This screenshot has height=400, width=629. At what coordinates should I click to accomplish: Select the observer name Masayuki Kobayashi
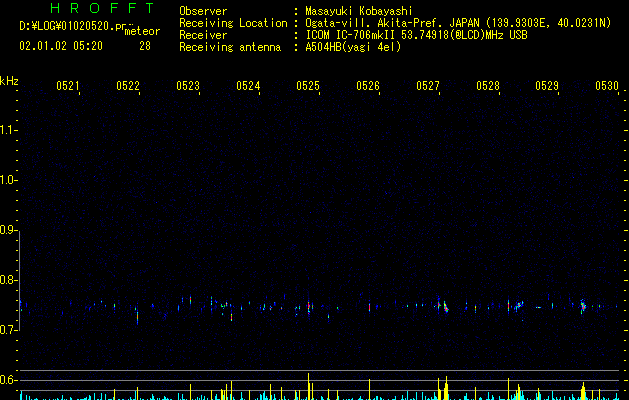(x=358, y=11)
